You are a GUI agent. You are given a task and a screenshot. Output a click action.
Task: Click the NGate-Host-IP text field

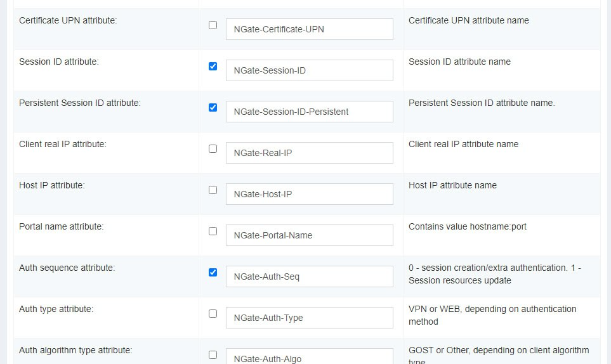309,194
